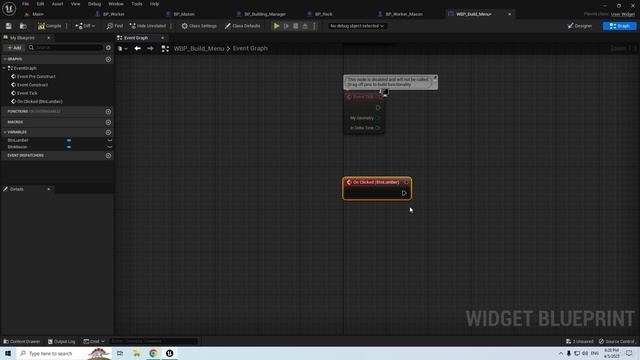Screen dimensions: 640x360
Task: Open Class Settings
Action: pos(199,26)
